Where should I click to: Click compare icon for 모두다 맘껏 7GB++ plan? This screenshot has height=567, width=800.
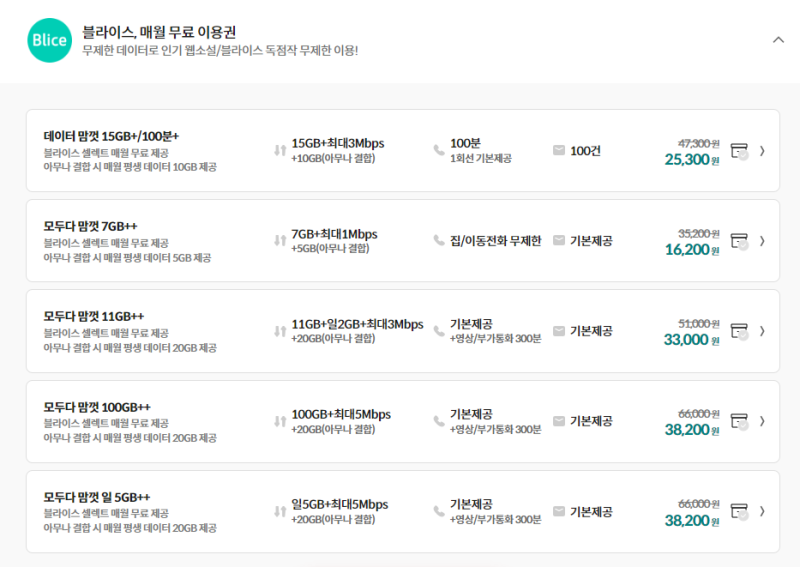[x=739, y=241]
